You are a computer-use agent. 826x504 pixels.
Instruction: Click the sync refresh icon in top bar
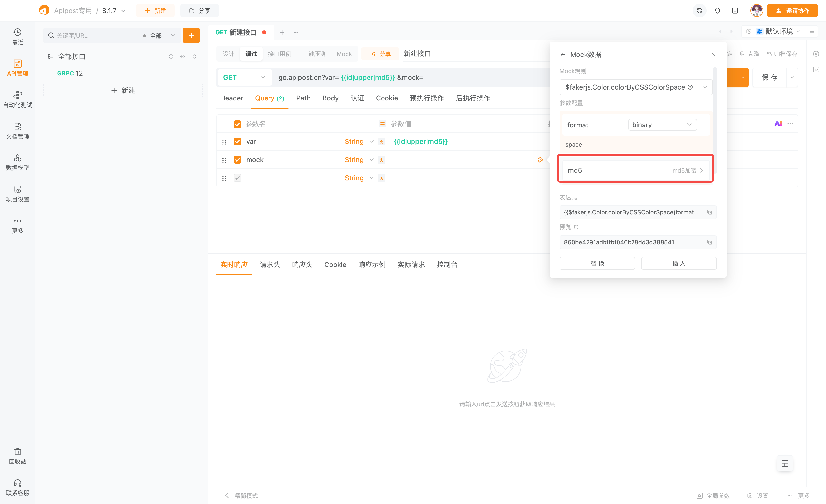click(x=700, y=11)
